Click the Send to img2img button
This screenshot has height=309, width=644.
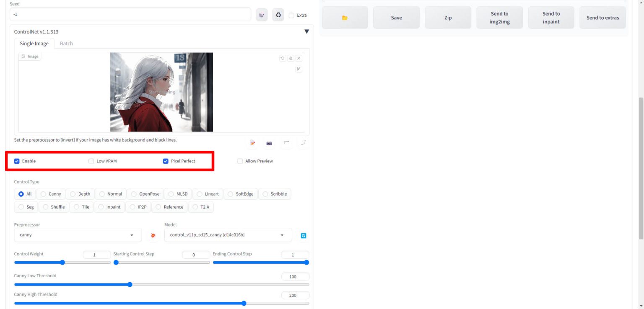[x=499, y=18]
